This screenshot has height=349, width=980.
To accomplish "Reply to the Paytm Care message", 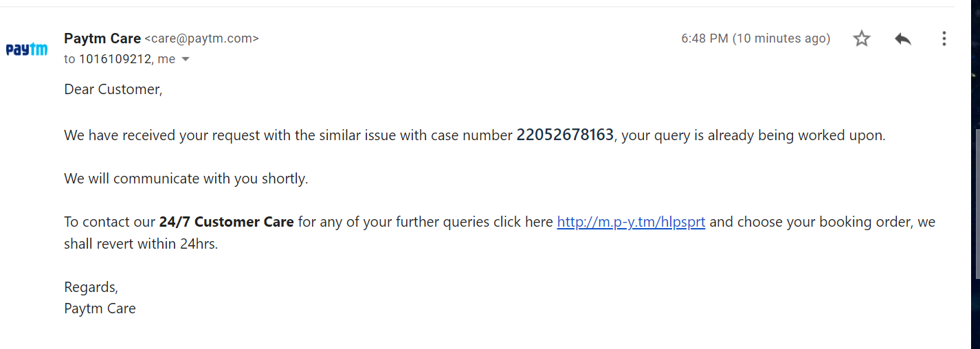I will click(x=903, y=38).
